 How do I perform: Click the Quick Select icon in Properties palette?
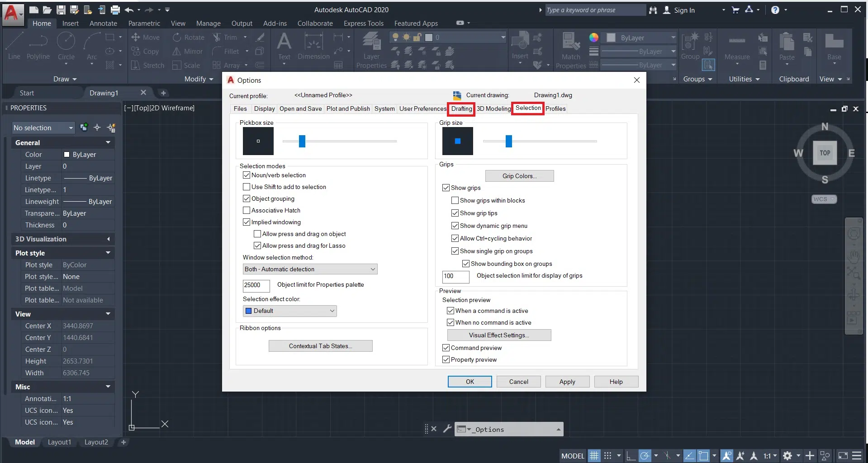[x=111, y=128]
